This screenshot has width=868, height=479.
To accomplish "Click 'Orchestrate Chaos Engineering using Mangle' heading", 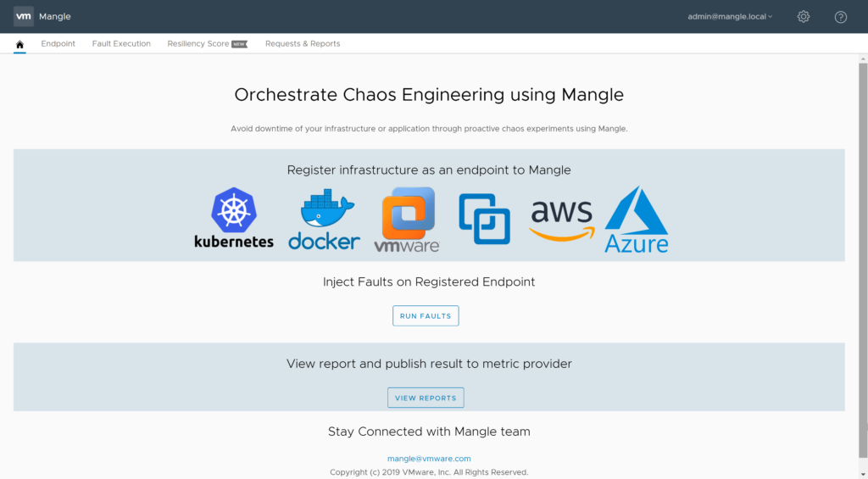I will click(x=429, y=95).
